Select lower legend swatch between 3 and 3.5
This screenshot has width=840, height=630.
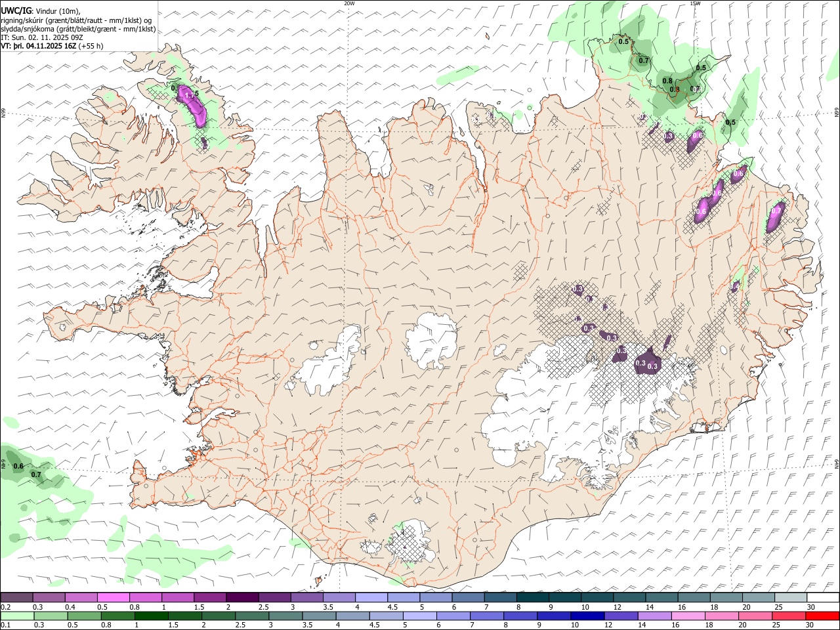[x=285, y=616]
